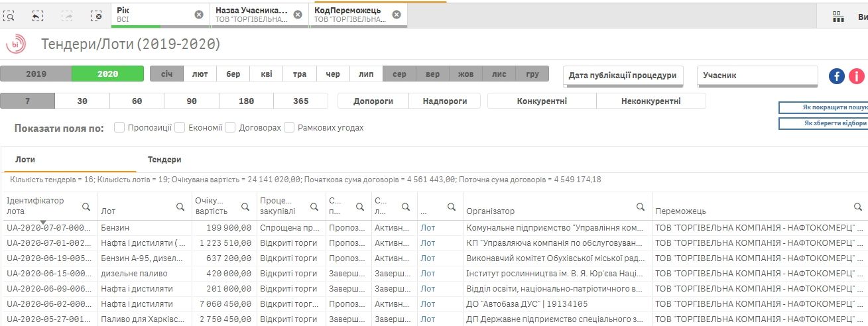Select month тра
The height and width of the screenshot is (326, 868).
(300, 74)
